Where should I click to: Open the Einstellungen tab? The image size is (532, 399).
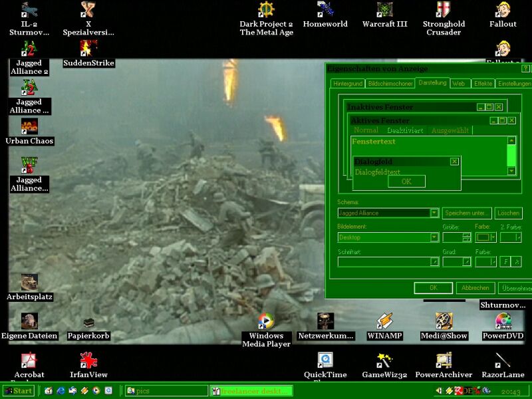coord(513,84)
